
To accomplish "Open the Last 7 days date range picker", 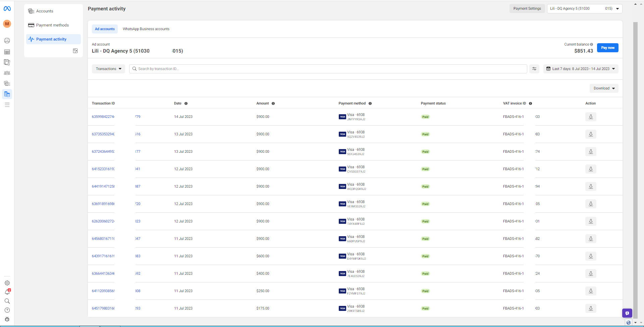I will coord(581,69).
